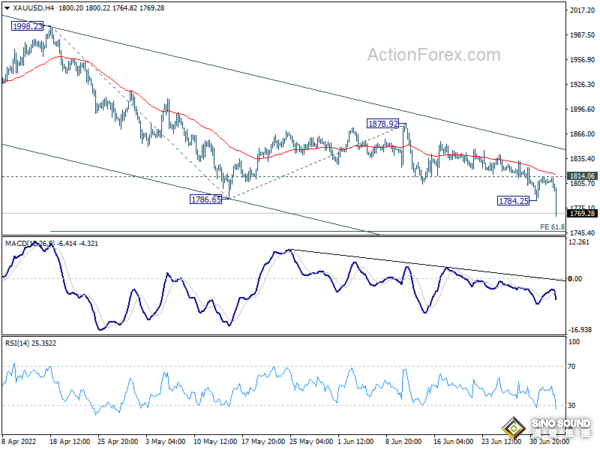Click the triangle arrow before XAUUSD,H4 title
Image resolution: width=600 pixels, height=450 pixels.
(x=8, y=7)
